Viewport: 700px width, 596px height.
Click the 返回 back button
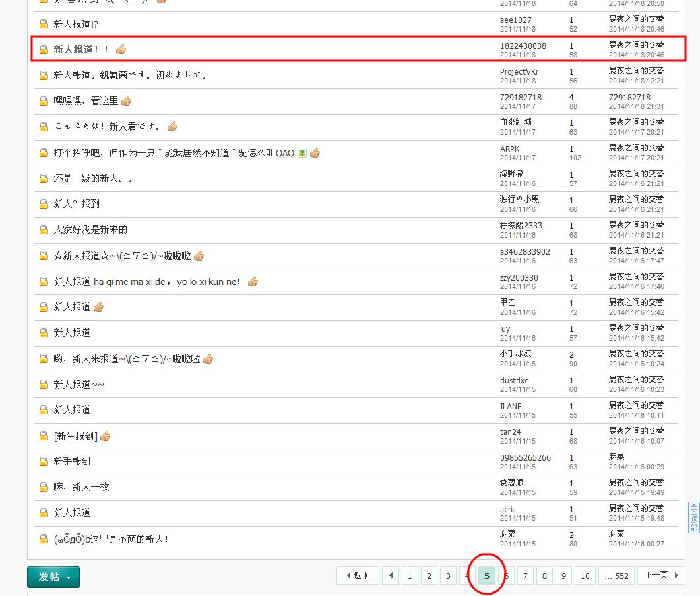click(x=358, y=576)
